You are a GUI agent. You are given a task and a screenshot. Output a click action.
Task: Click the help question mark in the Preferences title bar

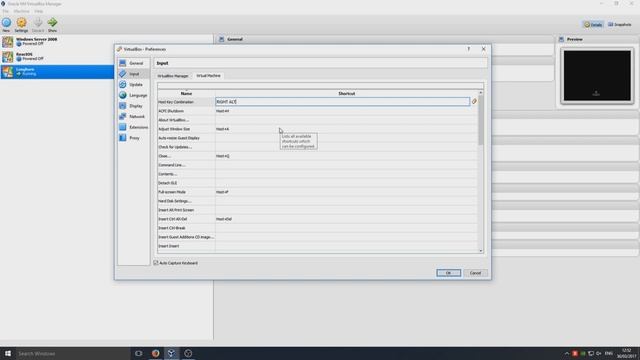pyautogui.click(x=469, y=49)
